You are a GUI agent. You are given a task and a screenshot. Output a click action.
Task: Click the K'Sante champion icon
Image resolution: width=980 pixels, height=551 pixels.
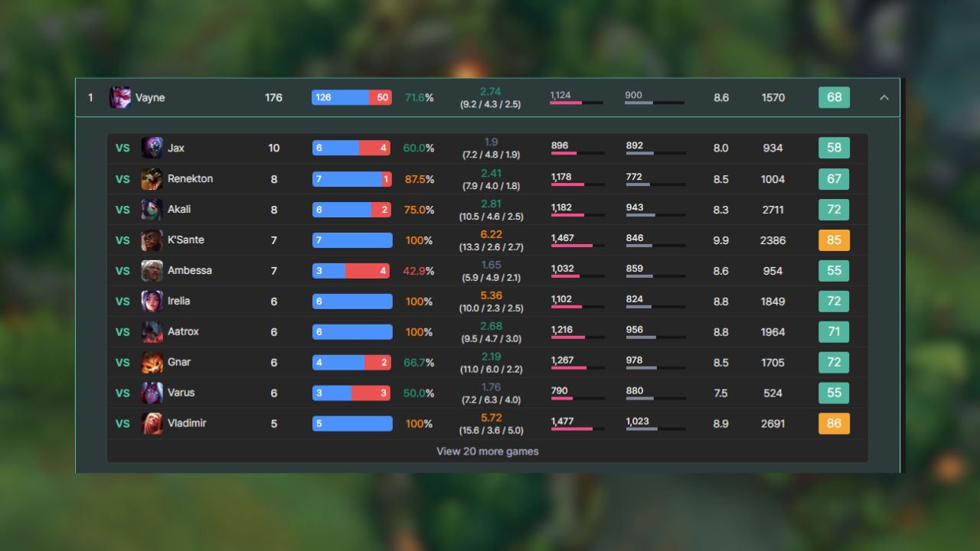coord(150,240)
